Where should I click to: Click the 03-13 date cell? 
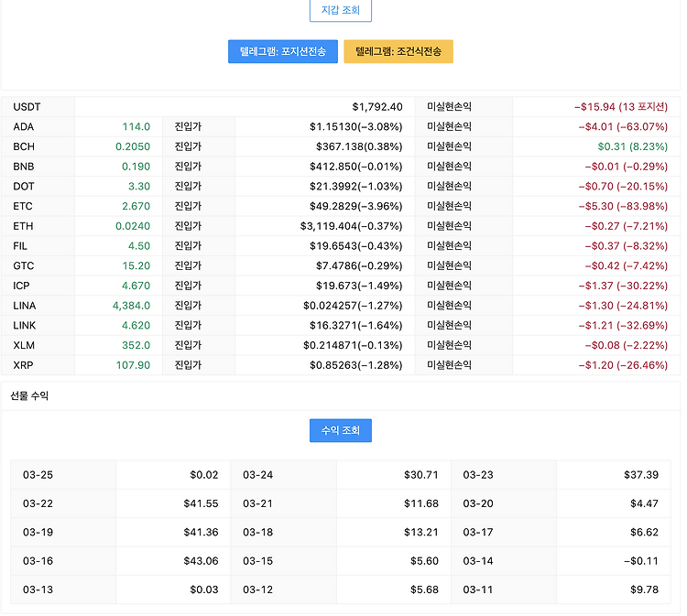tap(38, 589)
